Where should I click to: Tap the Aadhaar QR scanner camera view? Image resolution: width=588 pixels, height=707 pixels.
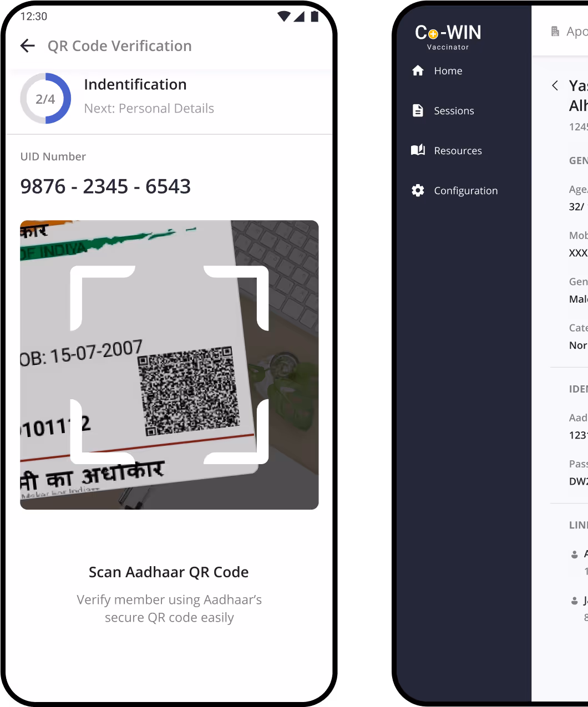tap(169, 365)
